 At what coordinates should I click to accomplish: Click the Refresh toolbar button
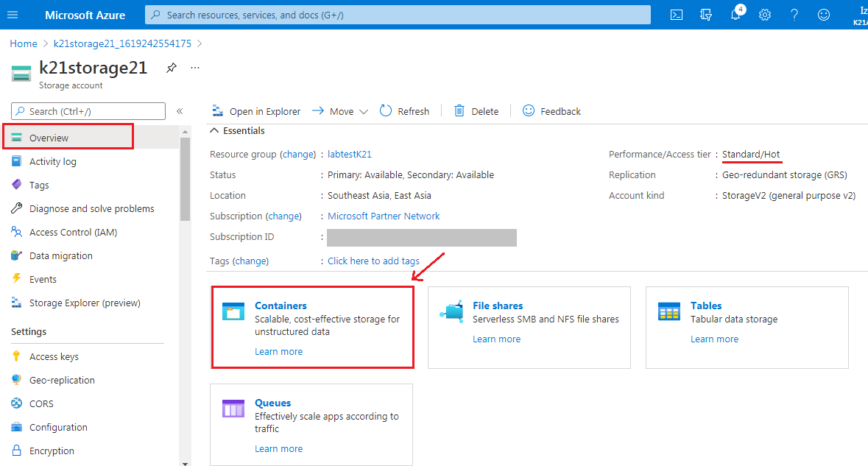tap(404, 111)
